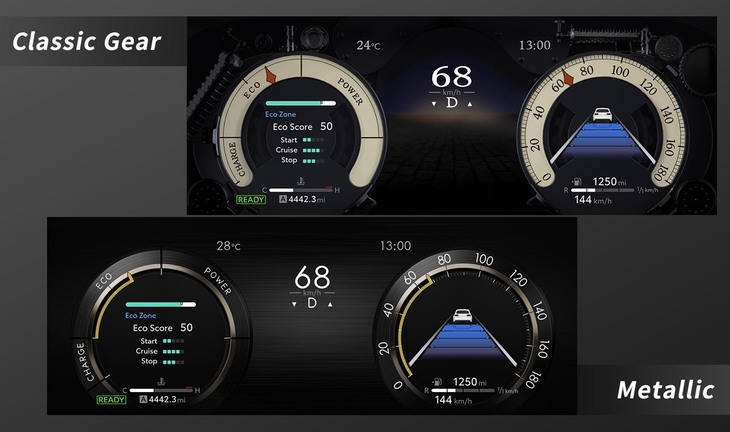Select the coolant temperature icon in Classic Gear
The height and width of the screenshot is (432, 730).
coord(298,181)
